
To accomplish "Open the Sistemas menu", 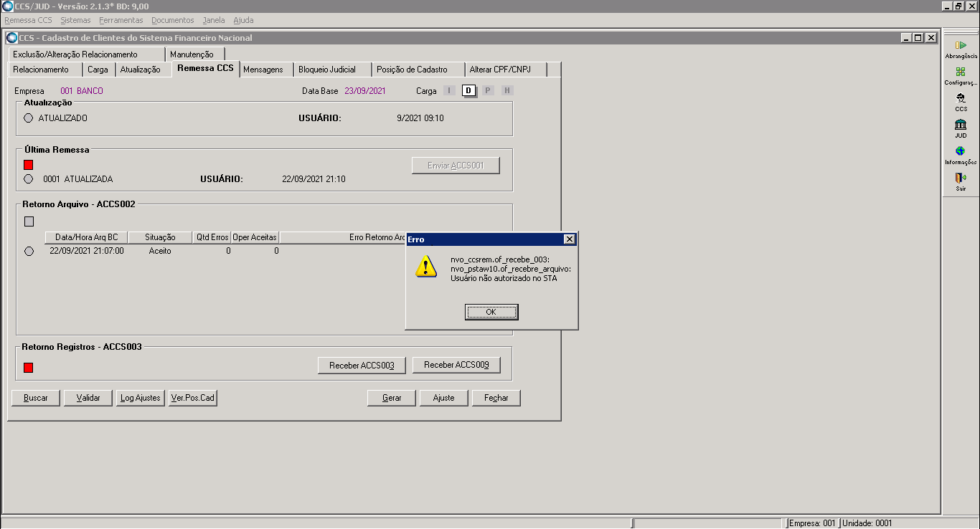I will tap(75, 20).
